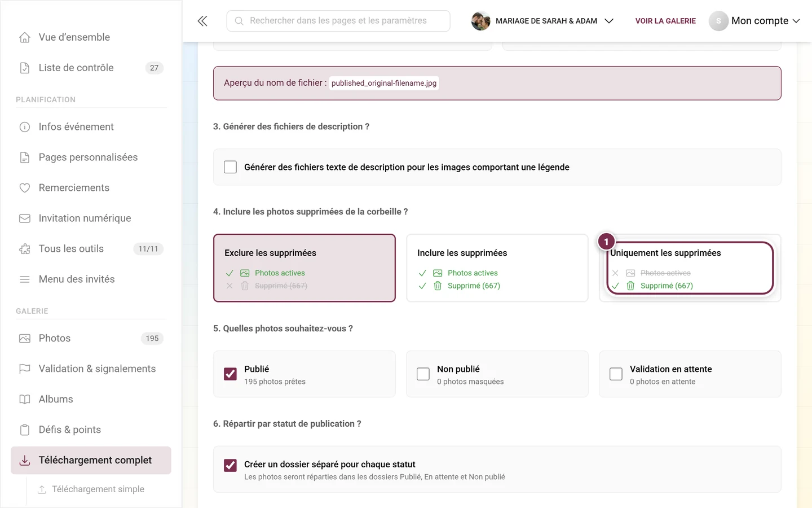Click the checklist document icon

click(25, 68)
